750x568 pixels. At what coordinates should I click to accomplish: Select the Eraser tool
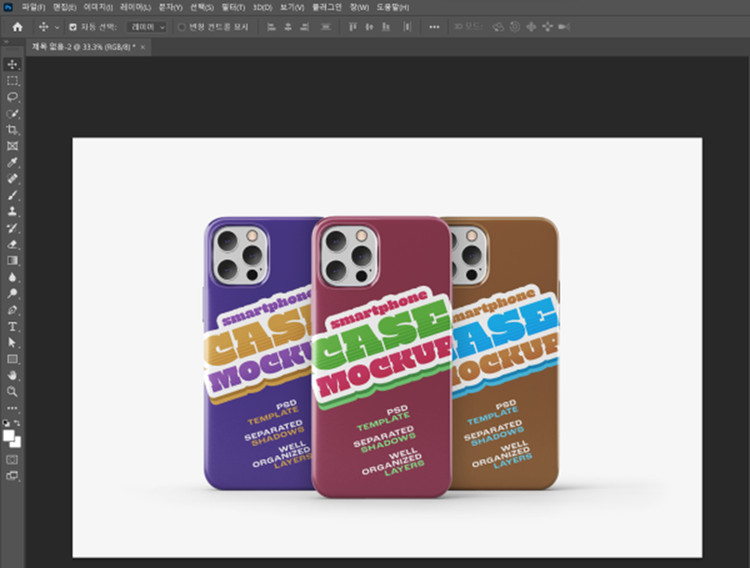[x=12, y=244]
